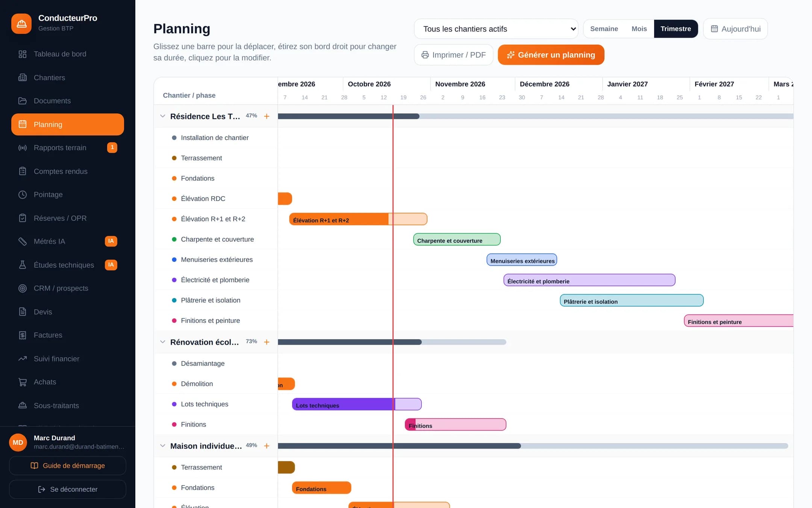The height and width of the screenshot is (508, 812).
Task: Open Achats cart item in sidebar
Action: click(x=68, y=382)
